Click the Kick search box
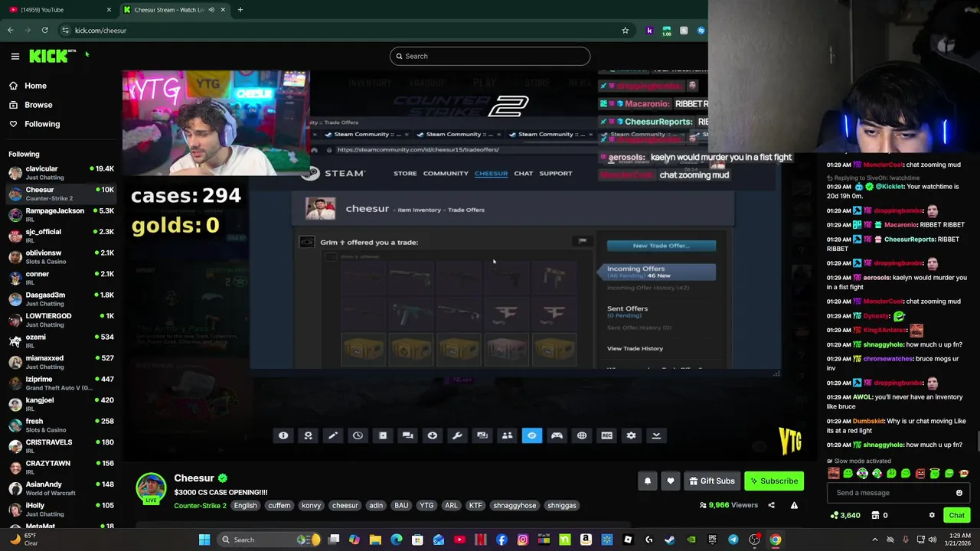The image size is (980, 551). 490,56
